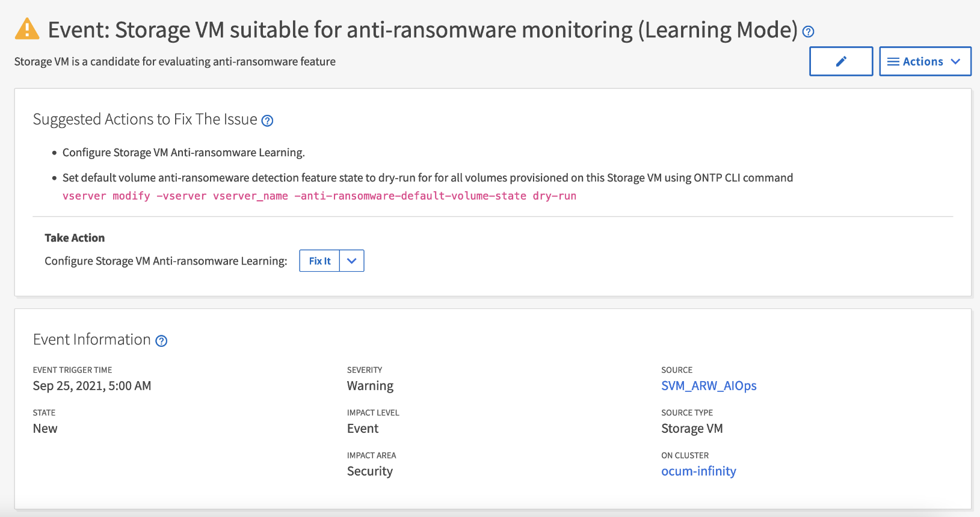Click the pencil edit button
Image resolution: width=980 pixels, height=517 pixels.
click(840, 61)
